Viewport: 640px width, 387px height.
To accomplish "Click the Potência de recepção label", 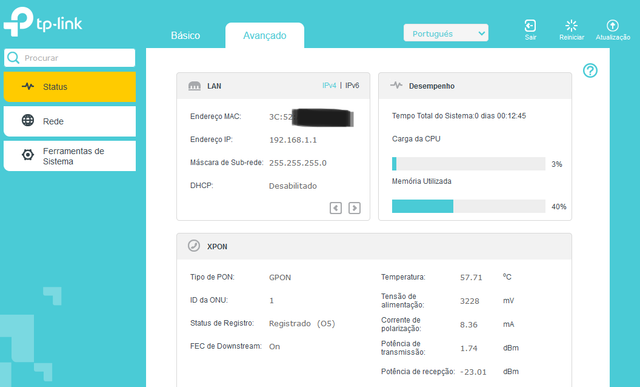I will 418,371.
